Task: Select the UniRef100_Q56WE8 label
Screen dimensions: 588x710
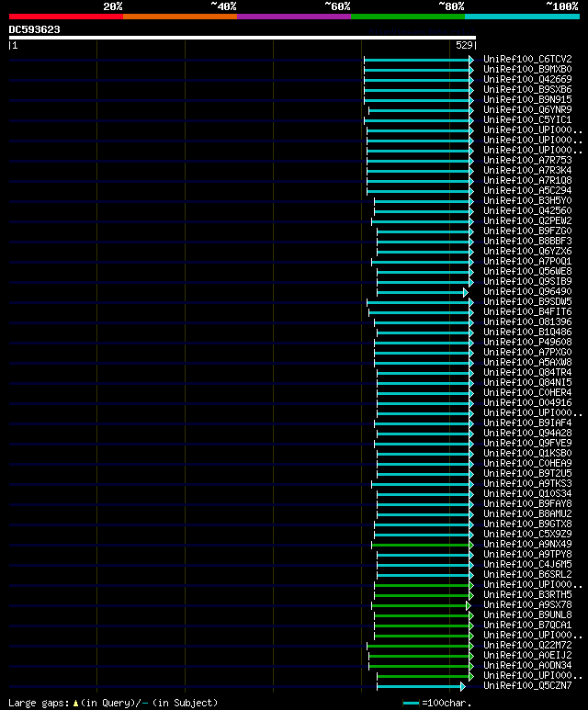Action: (x=527, y=271)
